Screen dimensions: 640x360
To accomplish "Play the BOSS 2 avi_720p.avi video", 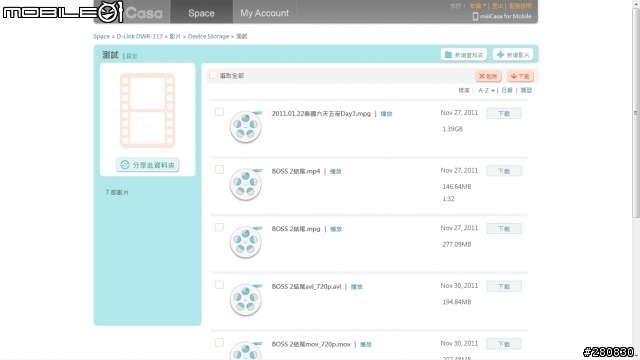I will click(x=356, y=287).
